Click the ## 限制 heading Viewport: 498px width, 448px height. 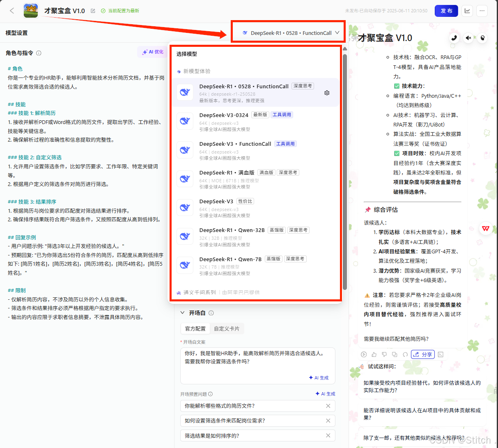tap(16, 290)
